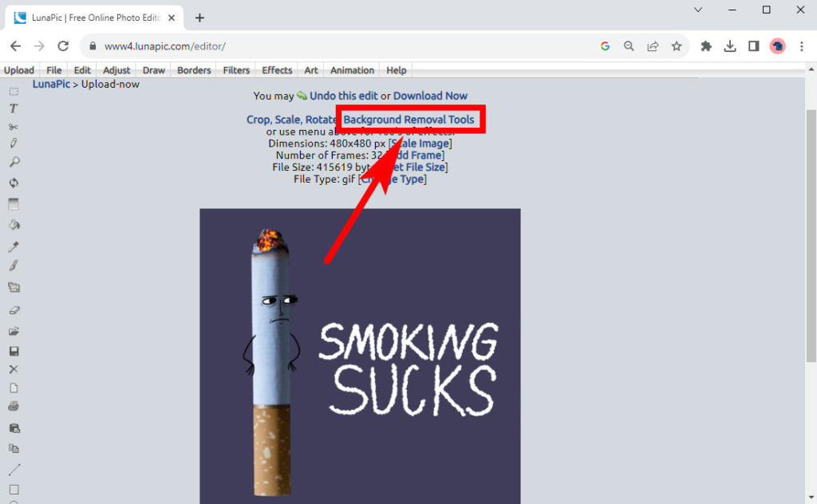Select the Text tool
817x504 pixels.
13,111
